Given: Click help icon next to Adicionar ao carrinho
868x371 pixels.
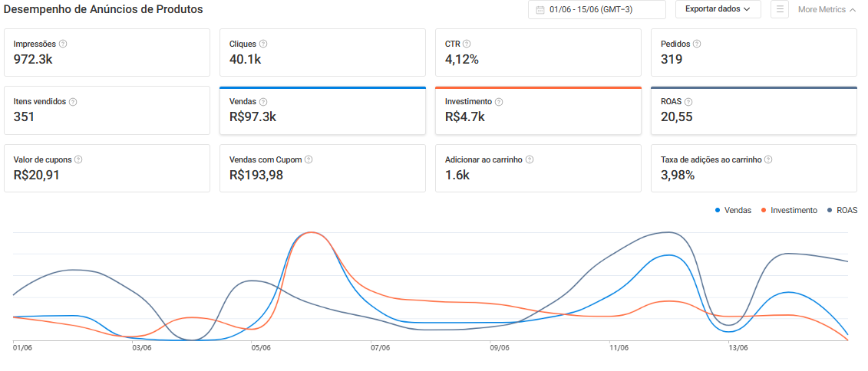Looking at the screenshot, I should (x=530, y=159).
